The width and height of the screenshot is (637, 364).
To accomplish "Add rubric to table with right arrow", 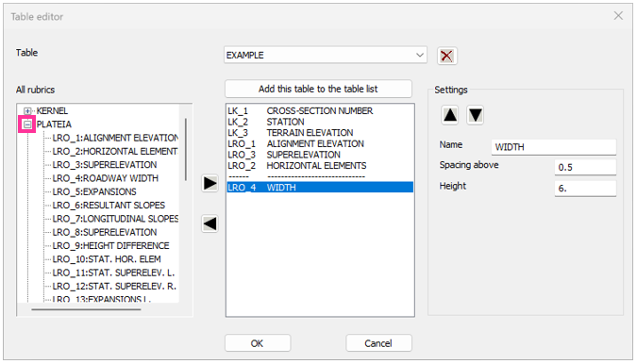I will pos(210,184).
